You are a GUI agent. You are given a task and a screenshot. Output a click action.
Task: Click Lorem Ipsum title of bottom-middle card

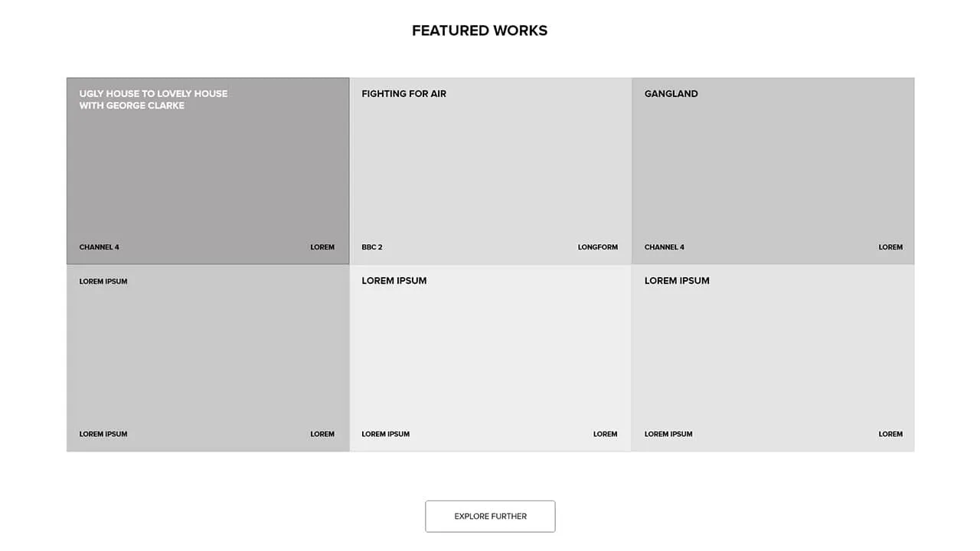394,281
